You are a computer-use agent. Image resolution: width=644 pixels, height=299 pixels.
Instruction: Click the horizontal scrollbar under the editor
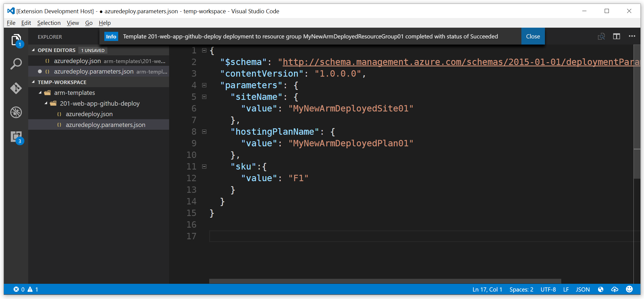point(385,281)
